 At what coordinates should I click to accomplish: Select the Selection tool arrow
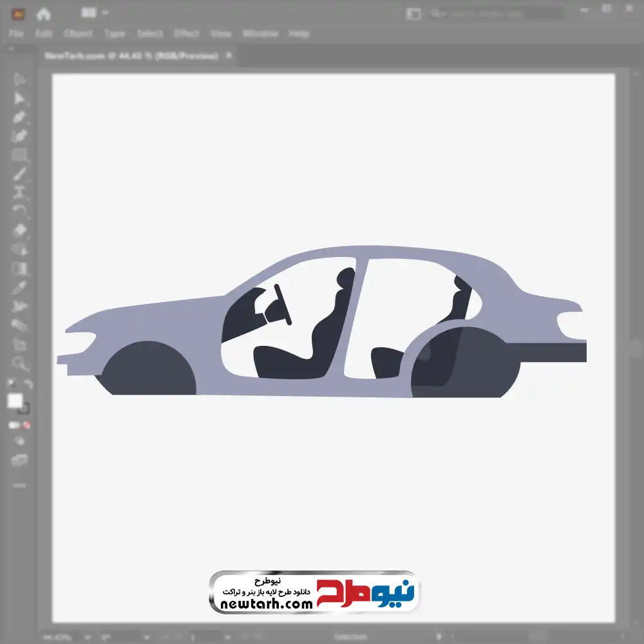tap(19, 80)
